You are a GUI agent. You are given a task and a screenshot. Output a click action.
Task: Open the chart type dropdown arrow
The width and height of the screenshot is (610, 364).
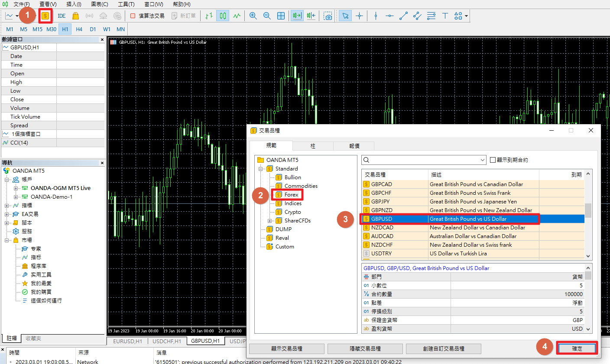[x=17, y=16]
